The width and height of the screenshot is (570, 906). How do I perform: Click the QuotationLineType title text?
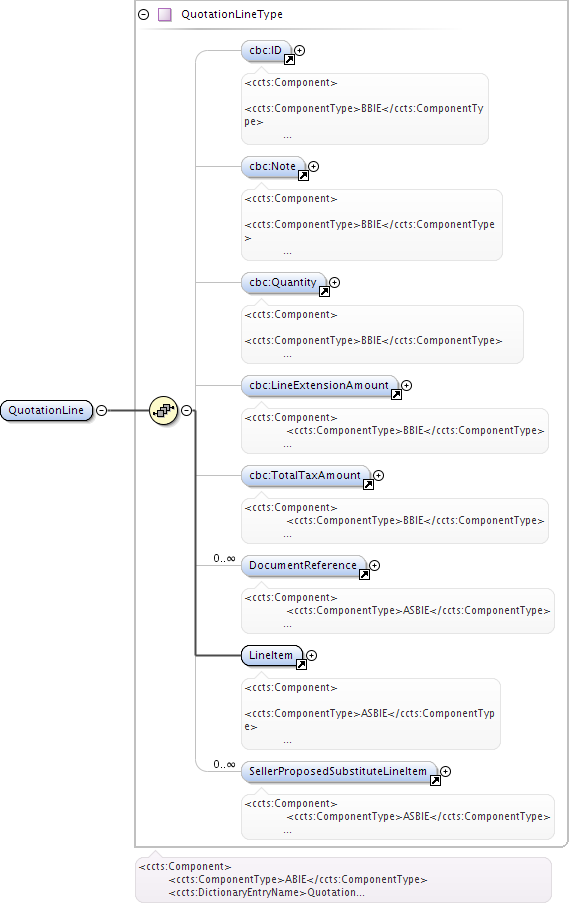tap(232, 14)
